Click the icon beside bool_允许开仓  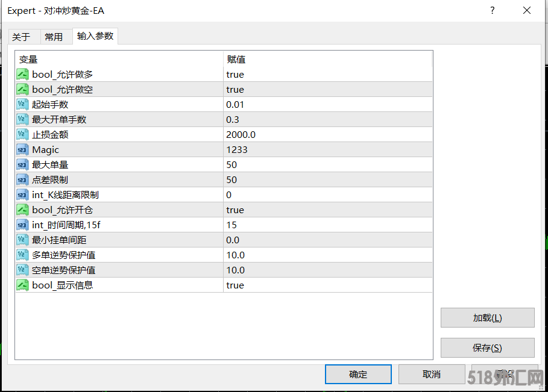click(22, 210)
